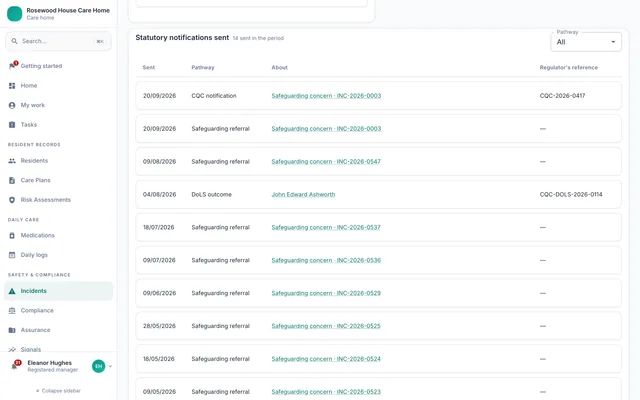Viewport: 640px width, 400px height.
Task: Click regulator reference CQC-DOLS-2026-0114
Action: pyautogui.click(x=571, y=194)
